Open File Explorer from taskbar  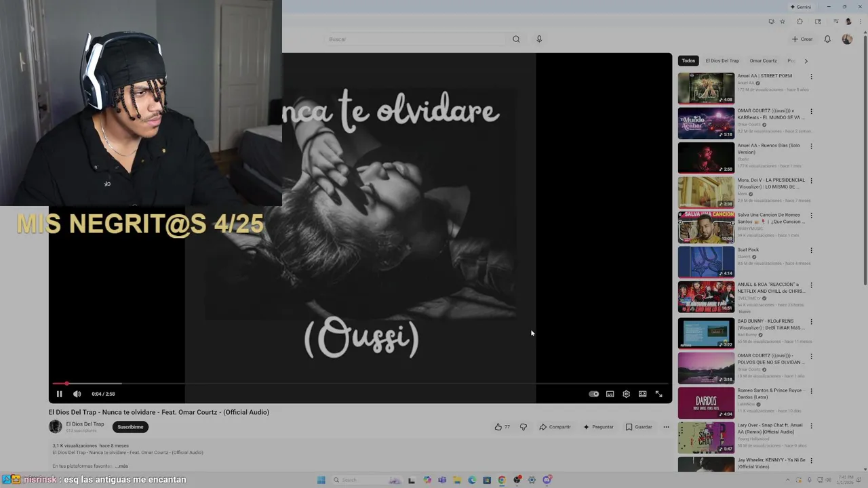(x=457, y=480)
